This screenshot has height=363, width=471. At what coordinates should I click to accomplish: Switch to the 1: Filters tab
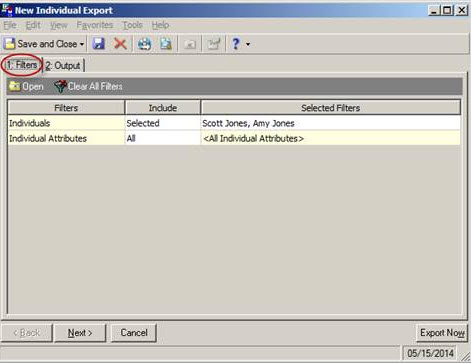(22, 65)
